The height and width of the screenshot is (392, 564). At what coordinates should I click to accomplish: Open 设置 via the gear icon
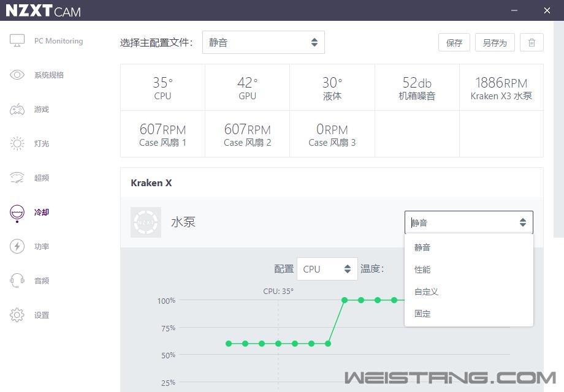[17, 315]
